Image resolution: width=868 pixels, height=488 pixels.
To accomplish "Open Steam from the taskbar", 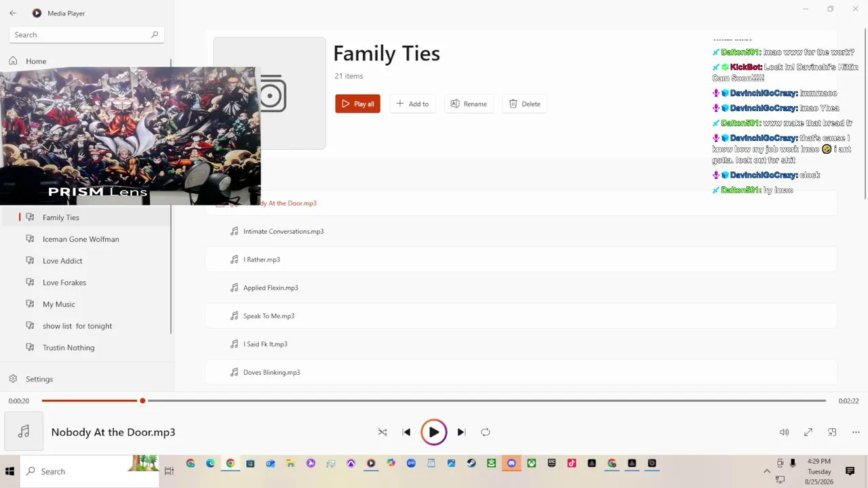I will pos(471,464).
